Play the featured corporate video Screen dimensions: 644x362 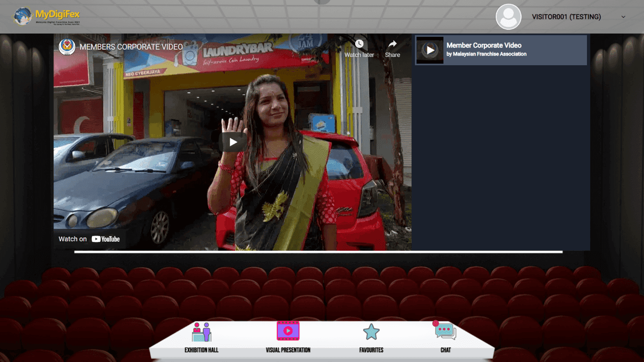pyautogui.click(x=233, y=141)
